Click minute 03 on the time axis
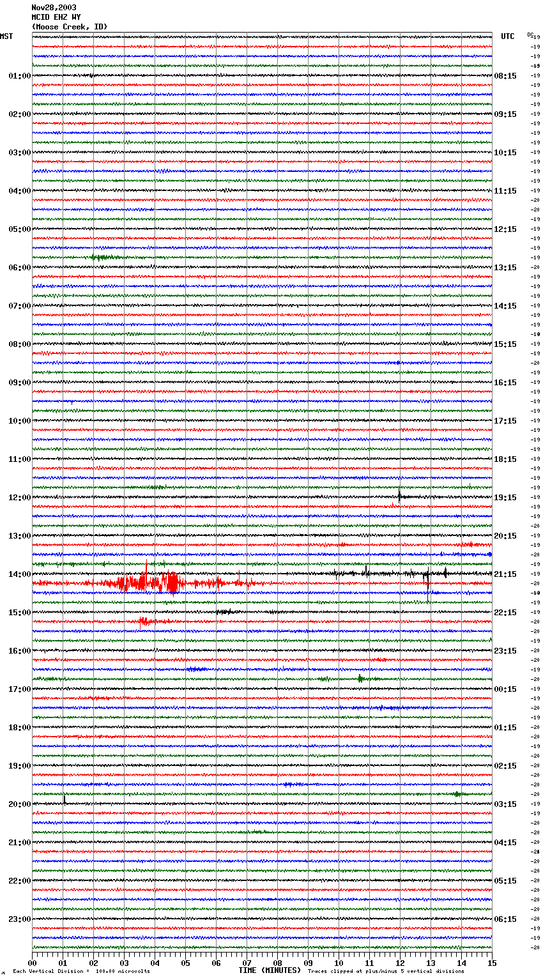 124,963
